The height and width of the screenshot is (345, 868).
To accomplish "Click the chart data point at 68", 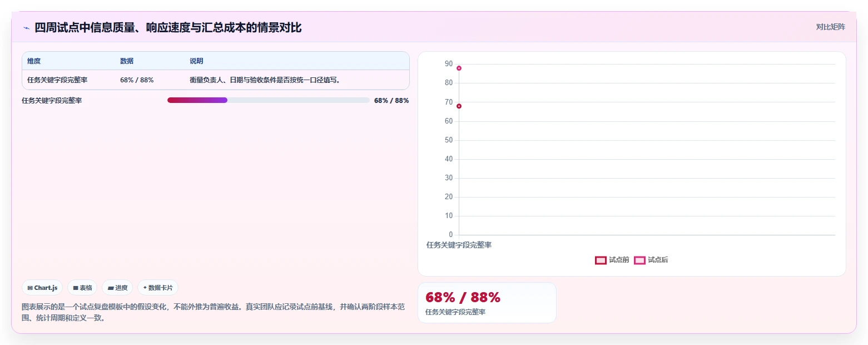I will tap(459, 106).
